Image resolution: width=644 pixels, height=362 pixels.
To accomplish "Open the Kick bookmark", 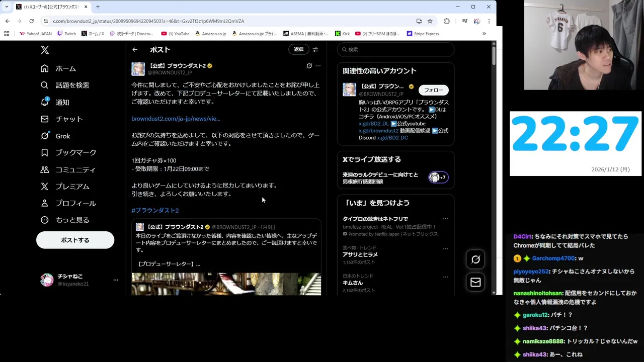I will tap(342, 34).
